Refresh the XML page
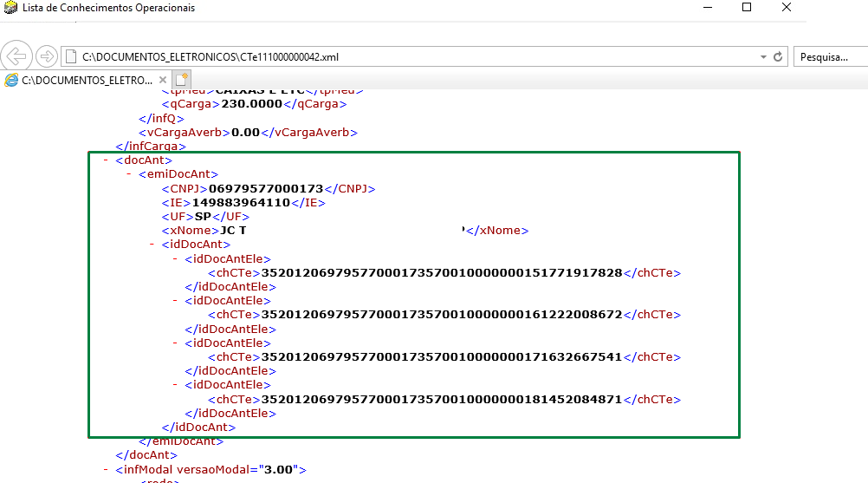This screenshot has width=868, height=483. (778, 56)
